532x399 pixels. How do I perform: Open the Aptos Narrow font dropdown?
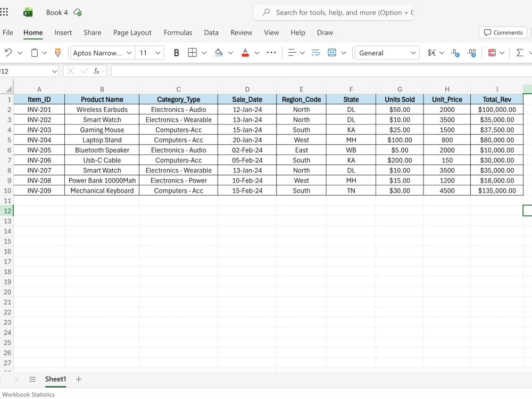[x=129, y=53]
